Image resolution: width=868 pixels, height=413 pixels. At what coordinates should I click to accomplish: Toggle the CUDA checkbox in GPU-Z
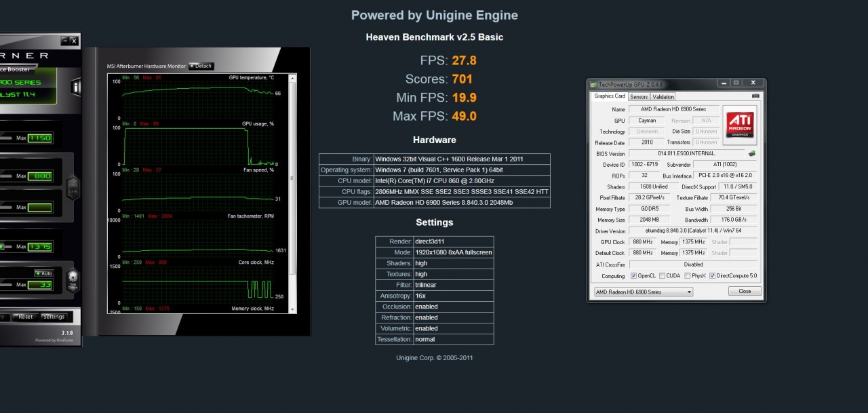click(x=662, y=276)
